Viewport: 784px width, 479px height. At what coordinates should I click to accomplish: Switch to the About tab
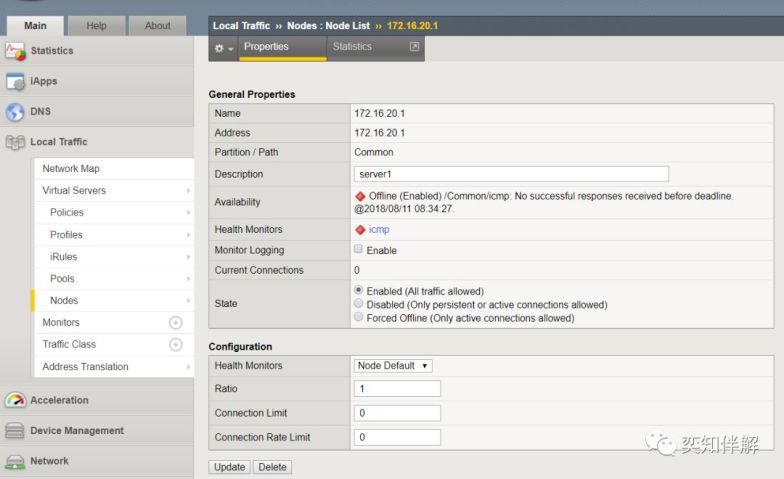pyautogui.click(x=158, y=26)
